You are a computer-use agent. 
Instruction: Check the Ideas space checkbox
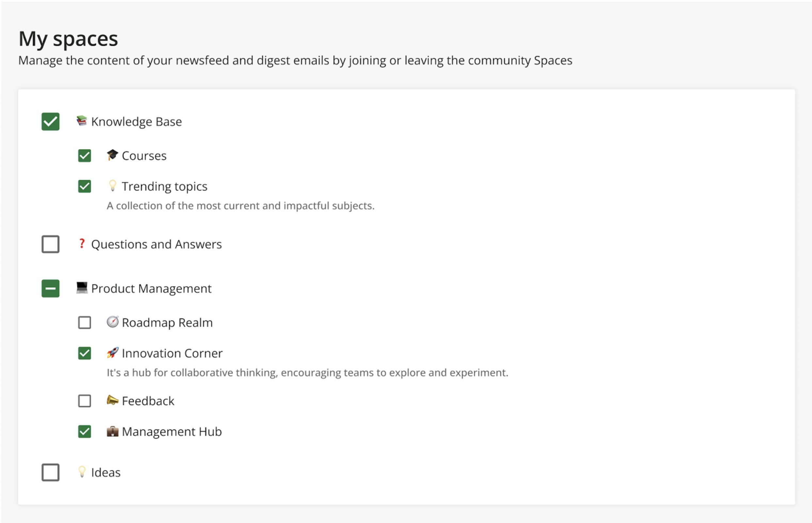point(50,472)
